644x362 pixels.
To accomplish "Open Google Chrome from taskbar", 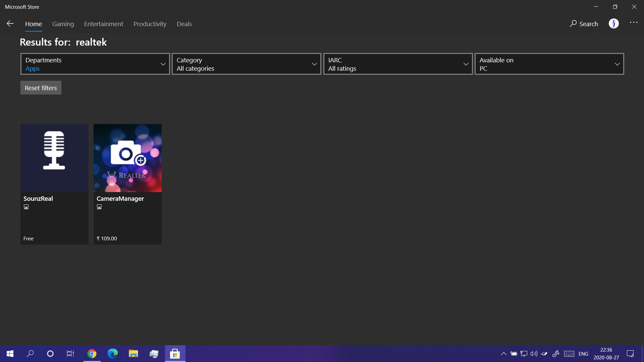I will coord(92,354).
